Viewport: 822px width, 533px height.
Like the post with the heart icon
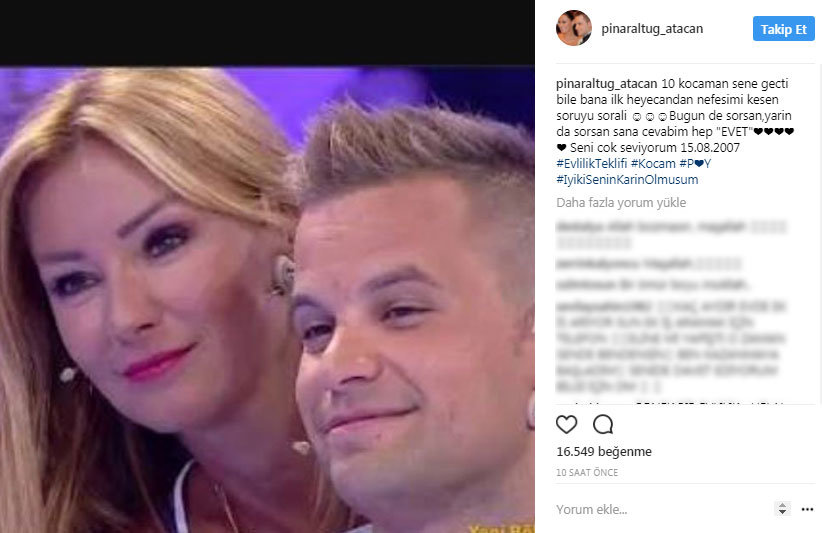(x=566, y=424)
